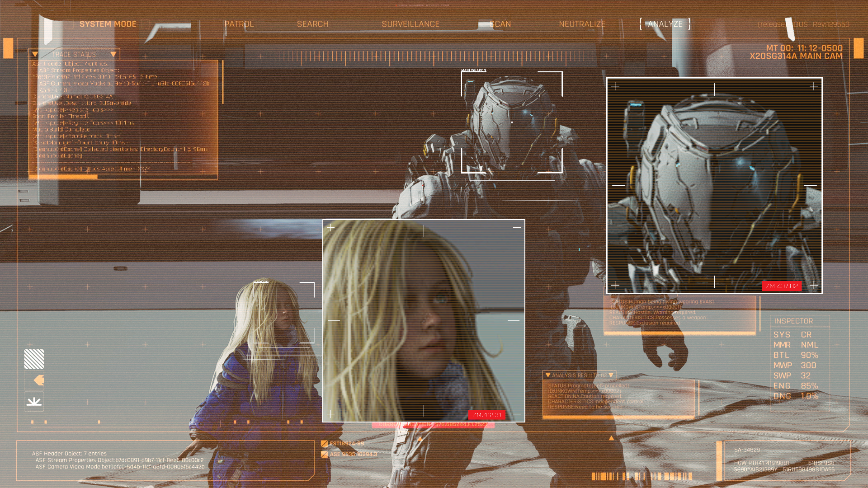Select the NEUTRALIZE mode
This screenshot has height=488, width=868.
pos(582,24)
